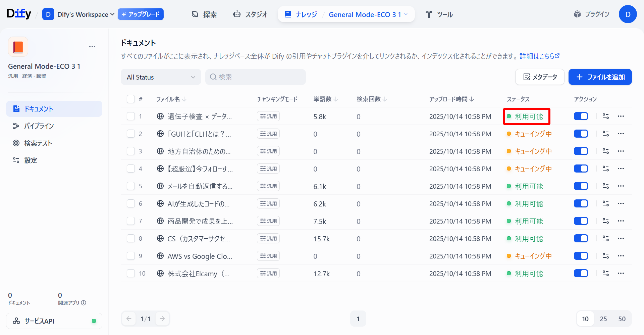Click the info icon next to 関連アプリ
Screen dimensions: 644x335
click(84, 303)
